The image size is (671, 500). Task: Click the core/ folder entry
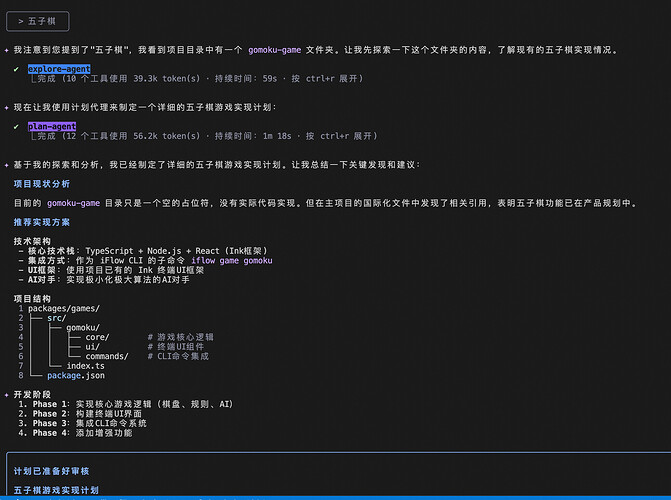(x=97, y=337)
